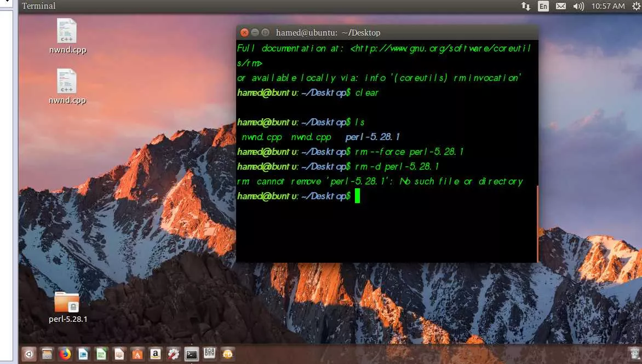Click the 'No such file or directory' error line

click(380, 181)
